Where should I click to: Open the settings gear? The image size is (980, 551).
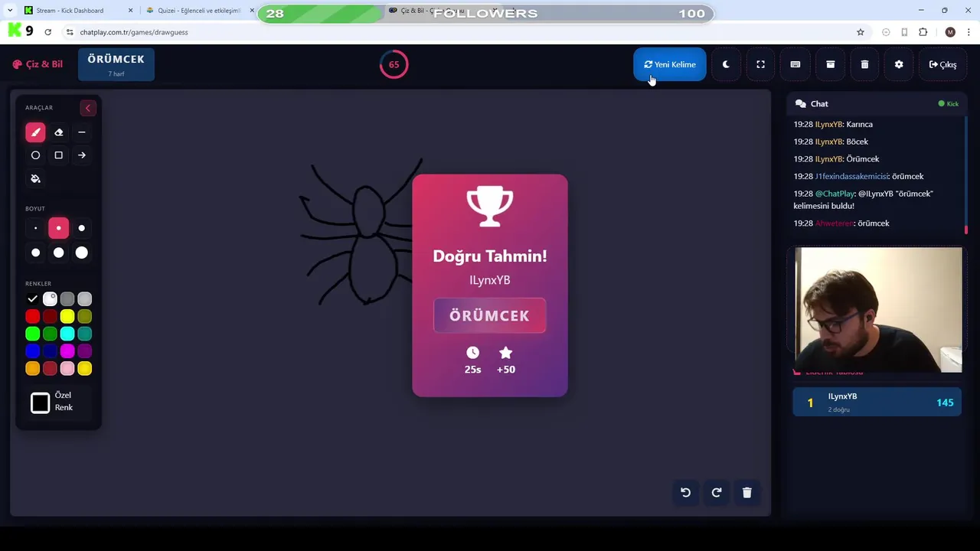point(899,64)
